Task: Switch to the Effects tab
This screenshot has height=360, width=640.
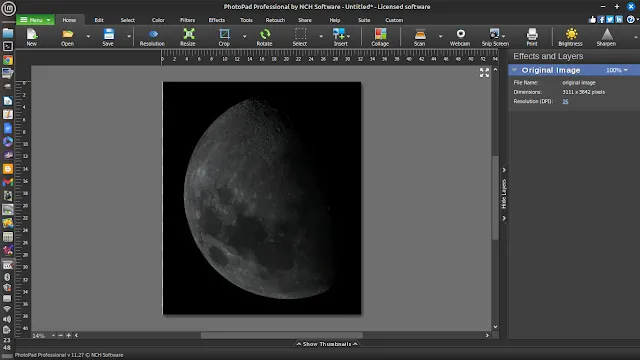Action: pyautogui.click(x=217, y=20)
